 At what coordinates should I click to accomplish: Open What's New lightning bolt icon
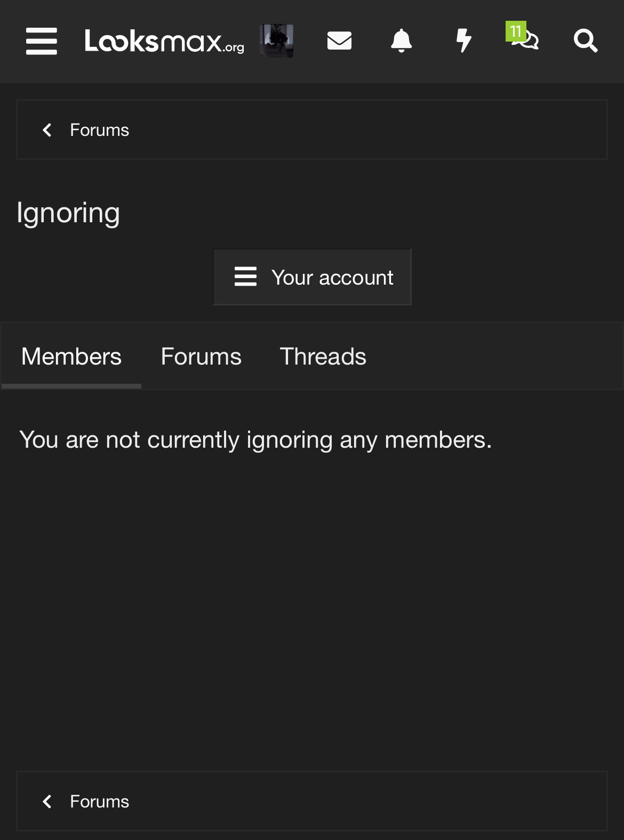pyautogui.click(x=464, y=41)
